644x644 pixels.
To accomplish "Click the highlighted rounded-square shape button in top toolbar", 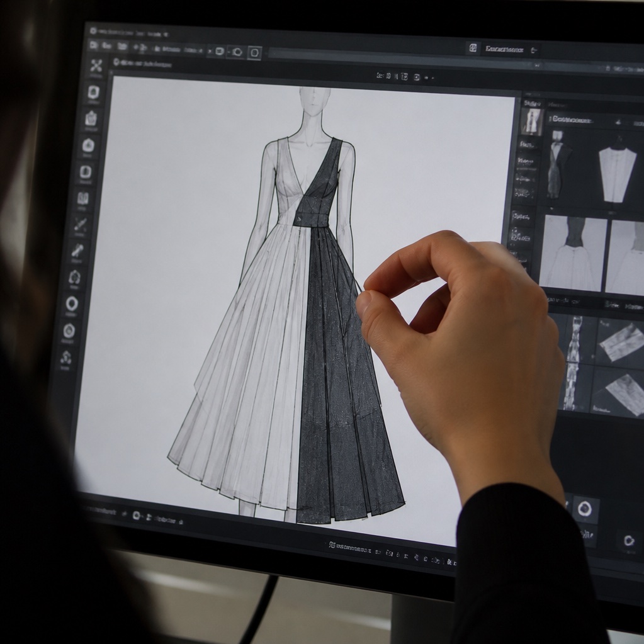I will tap(255, 53).
